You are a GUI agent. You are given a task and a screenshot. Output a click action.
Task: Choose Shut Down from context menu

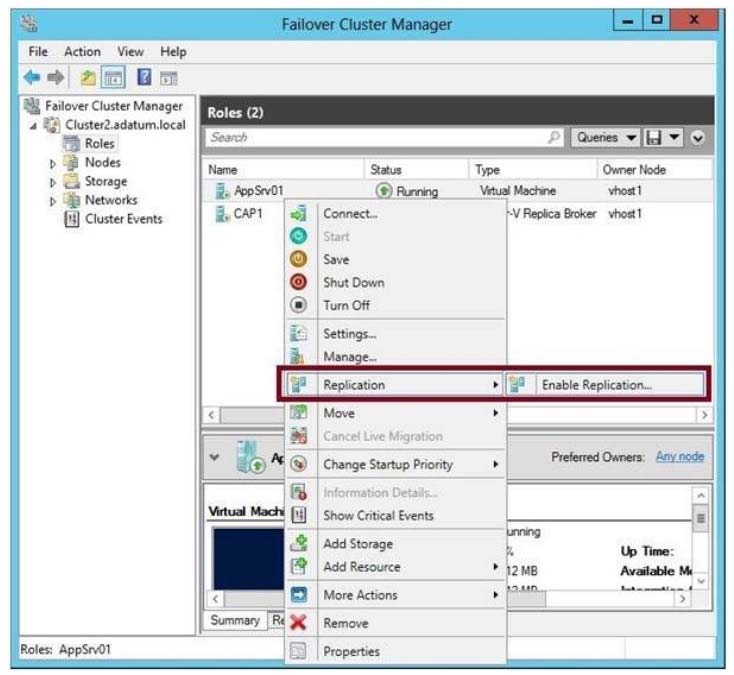click(396, 282)
